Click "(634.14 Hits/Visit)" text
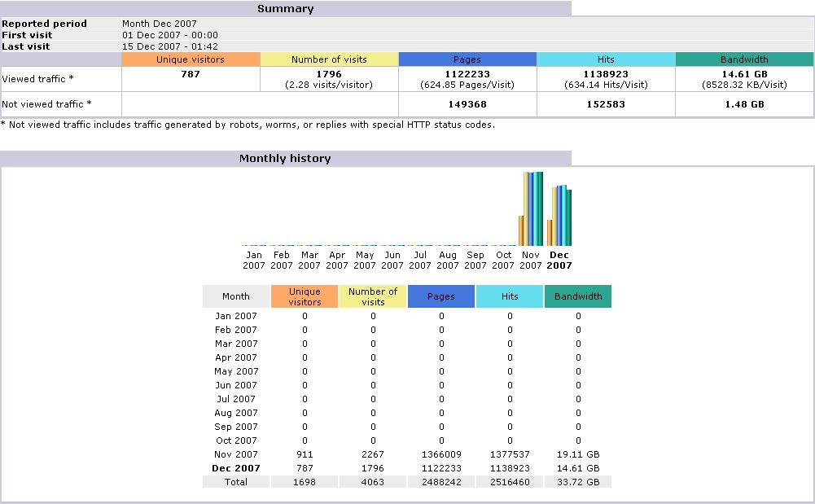 click(x=606, y=85)
